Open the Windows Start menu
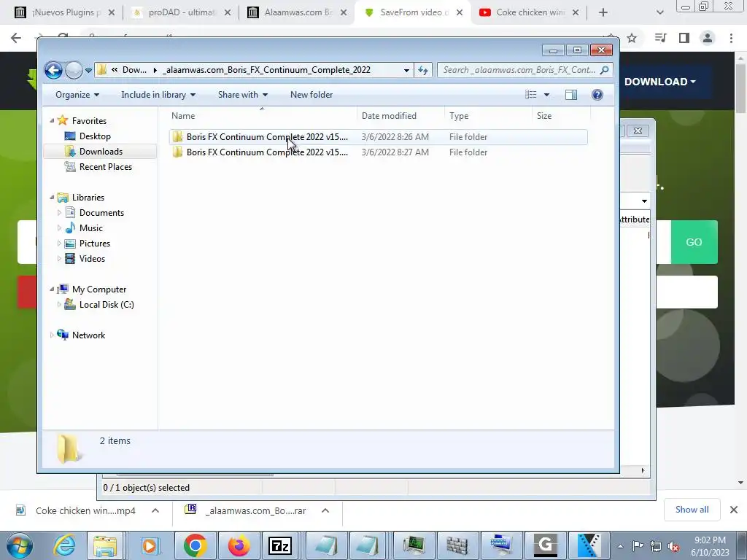 (20, 545)
